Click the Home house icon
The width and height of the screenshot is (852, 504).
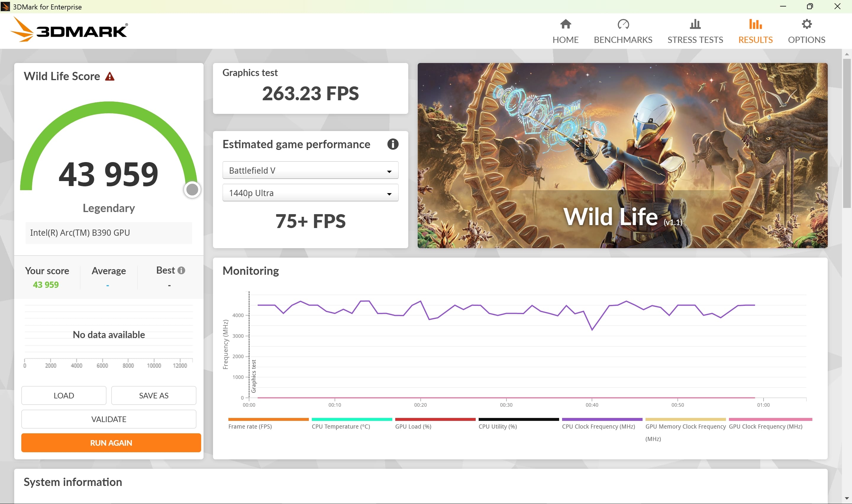(x=565, y=24)
